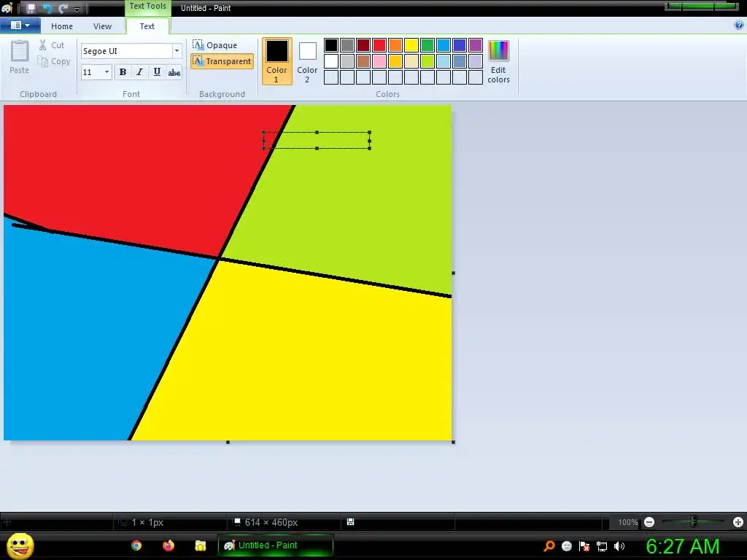Click the Paint palette icon in title bar
The width and height of the screenshot is (747, 560).
click(7, 8)
